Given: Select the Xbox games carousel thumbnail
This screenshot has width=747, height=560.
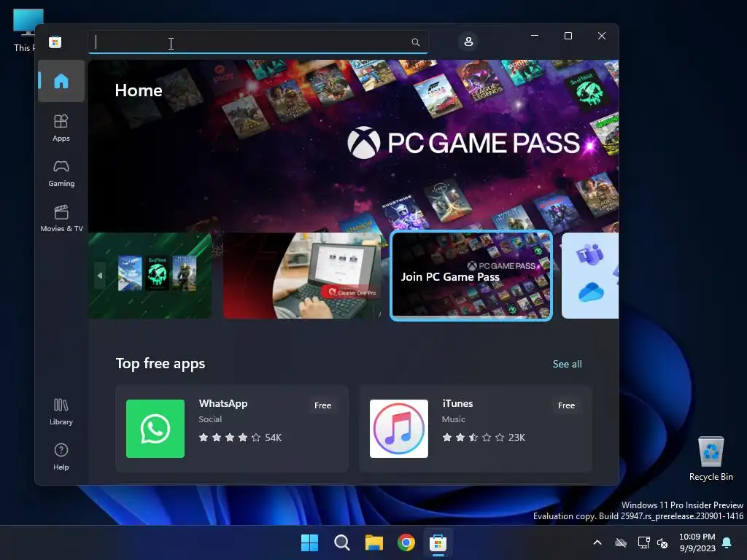Looking at the screenshot, I should 150,275.
